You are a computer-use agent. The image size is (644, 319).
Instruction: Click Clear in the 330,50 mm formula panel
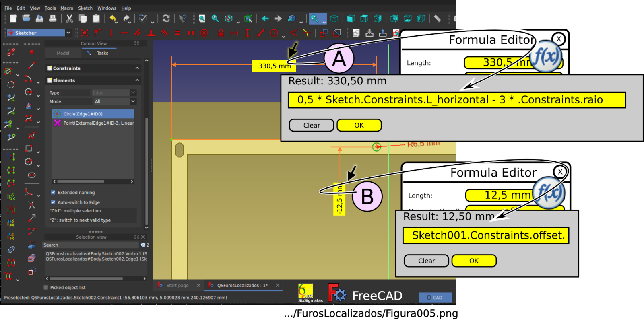(312, 125)
